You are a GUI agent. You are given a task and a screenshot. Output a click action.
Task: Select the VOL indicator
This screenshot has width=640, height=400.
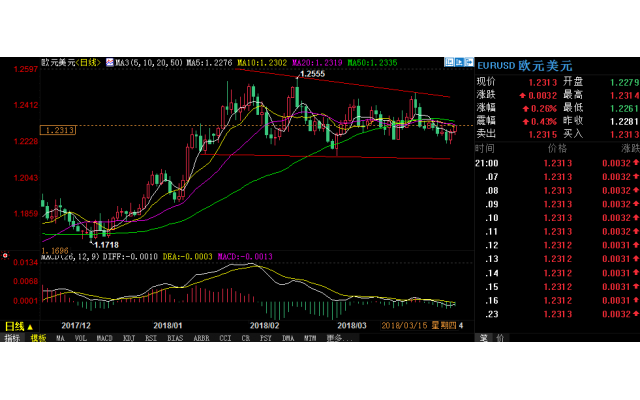click(81, 338)
